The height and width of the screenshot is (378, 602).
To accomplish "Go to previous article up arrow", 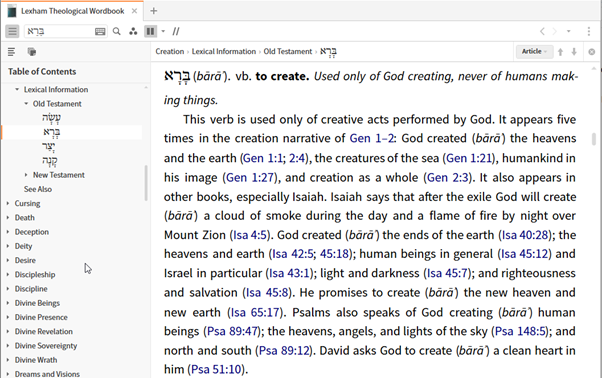I will pyautogui.click(x=560, y=52).
